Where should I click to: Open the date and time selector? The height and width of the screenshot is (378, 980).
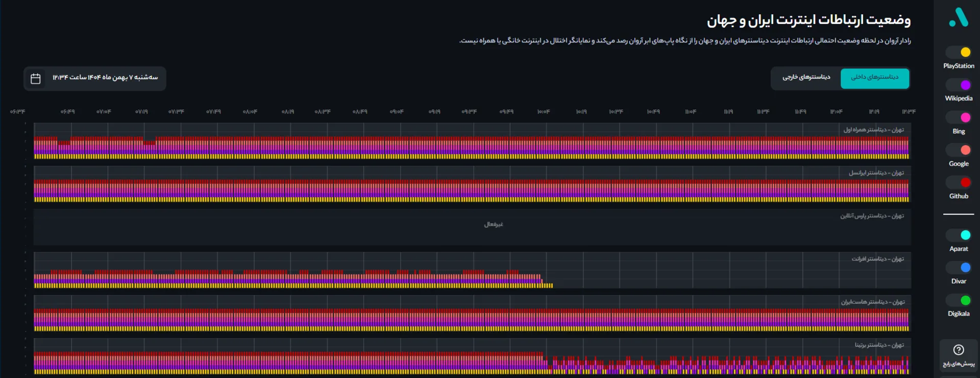point(105,78)
